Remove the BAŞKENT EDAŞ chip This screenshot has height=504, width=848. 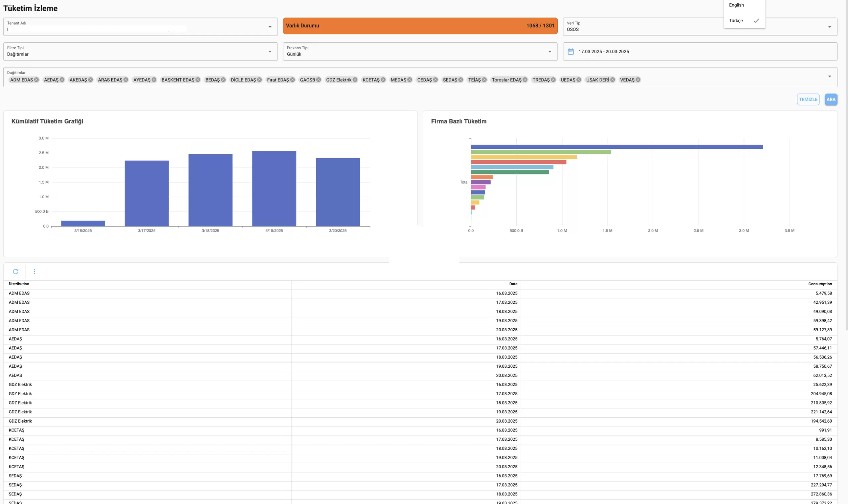tap(198, 80)
